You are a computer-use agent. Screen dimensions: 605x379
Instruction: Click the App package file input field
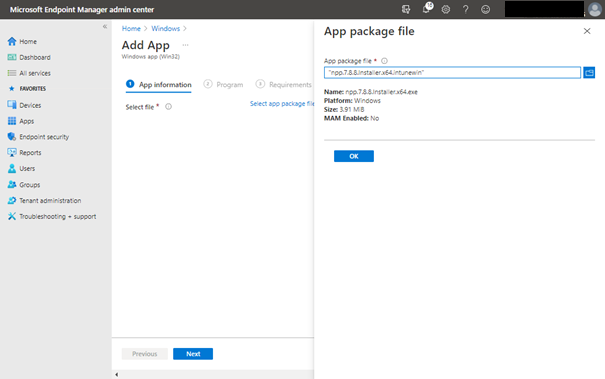pos(452,72)
